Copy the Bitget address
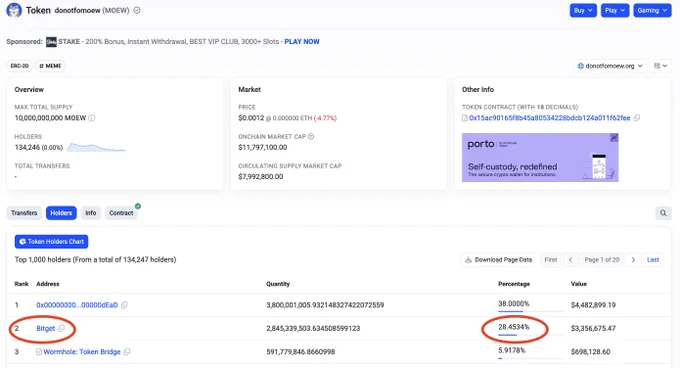 tap(62, 329)
